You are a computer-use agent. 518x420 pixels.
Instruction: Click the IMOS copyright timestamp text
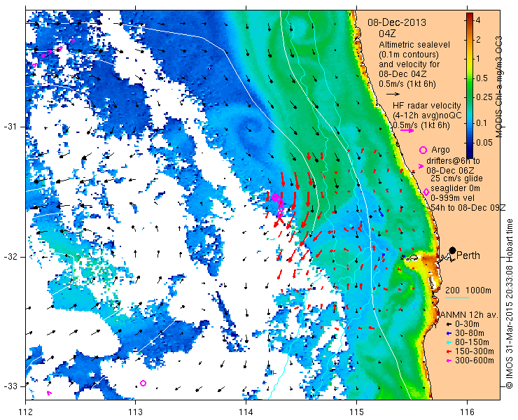pyautogui.click(x=509, y=304)
